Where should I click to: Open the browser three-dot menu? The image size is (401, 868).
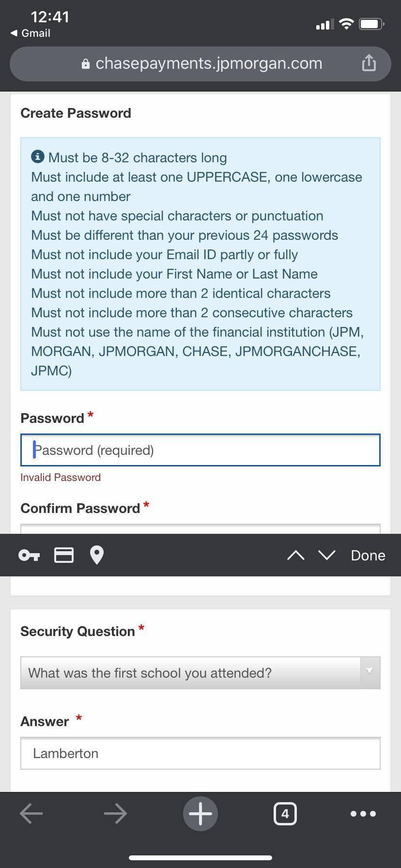pyautogui.click(x=363, y=814)
